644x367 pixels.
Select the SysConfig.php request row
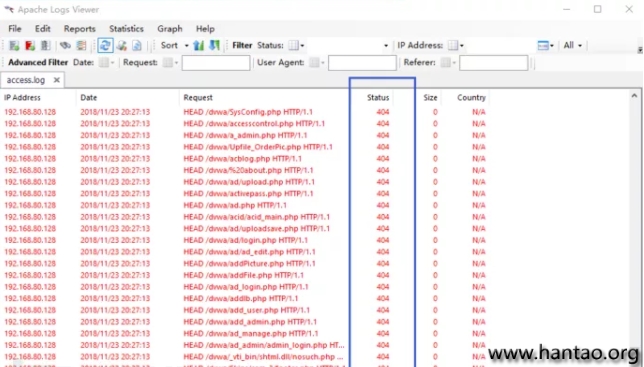click(245, 112)
